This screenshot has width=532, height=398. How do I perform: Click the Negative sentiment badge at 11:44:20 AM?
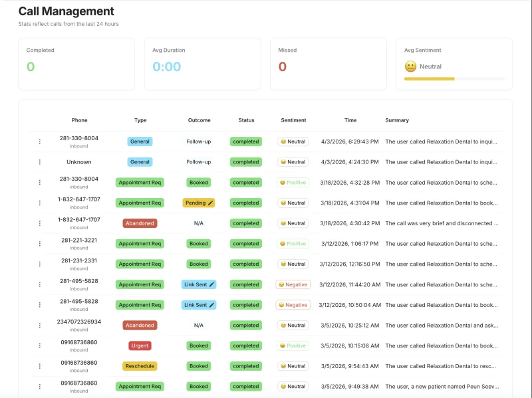pos(293,284)
